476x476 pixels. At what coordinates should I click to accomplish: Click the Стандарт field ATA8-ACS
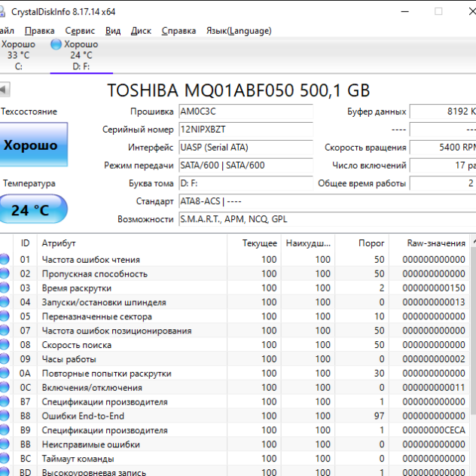(327, 201)
